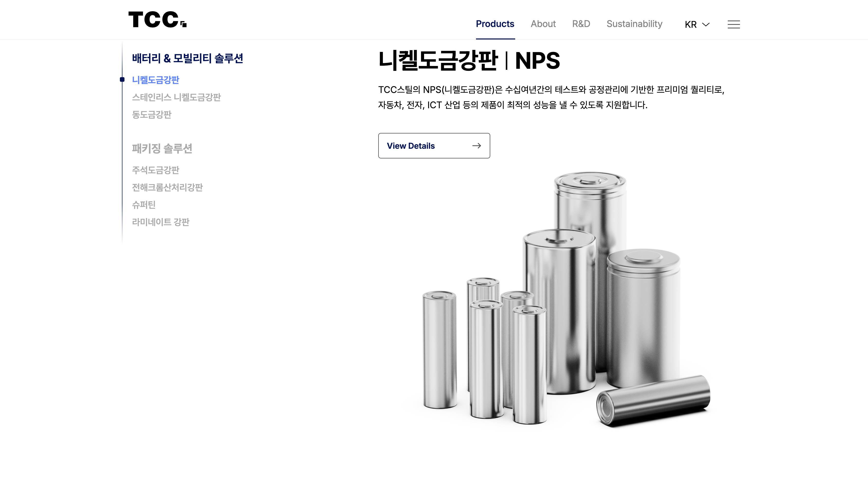Screen dimensions: 868x487
Task: Open the KR language selector
Action: tap(697, 24)
